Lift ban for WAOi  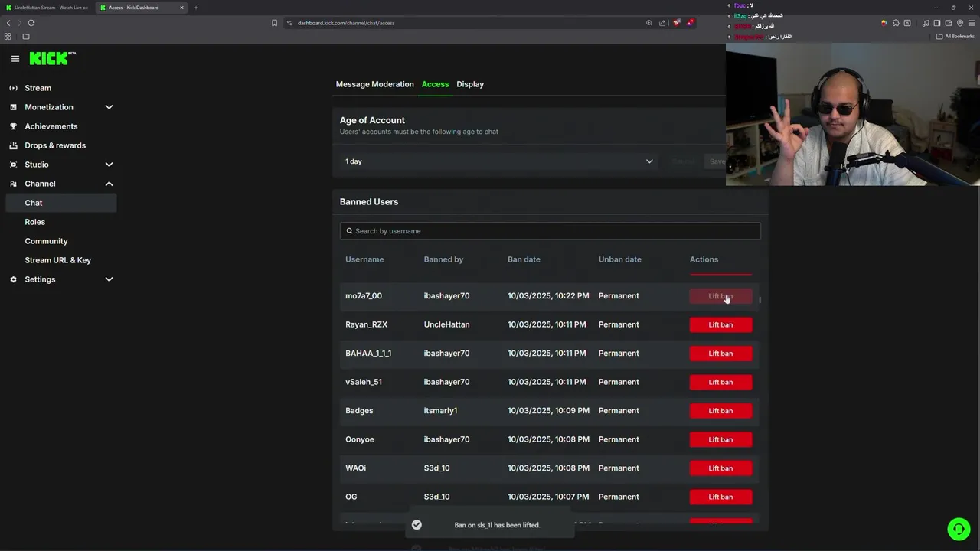pyautogui.click(x=720, y=468)
